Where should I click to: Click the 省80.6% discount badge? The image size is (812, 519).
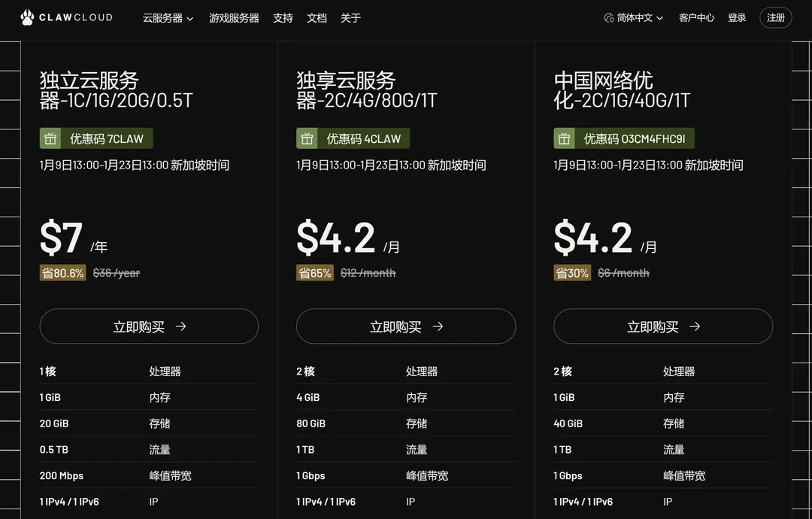63,273
